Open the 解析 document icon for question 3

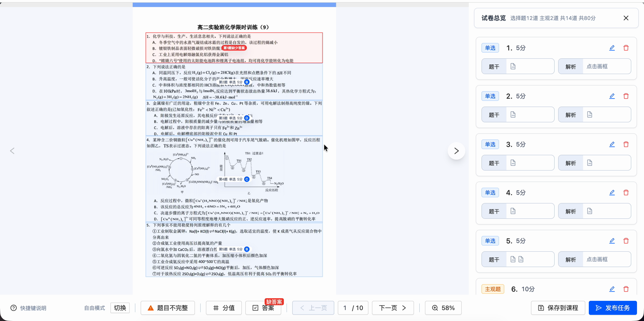(590, 163)
